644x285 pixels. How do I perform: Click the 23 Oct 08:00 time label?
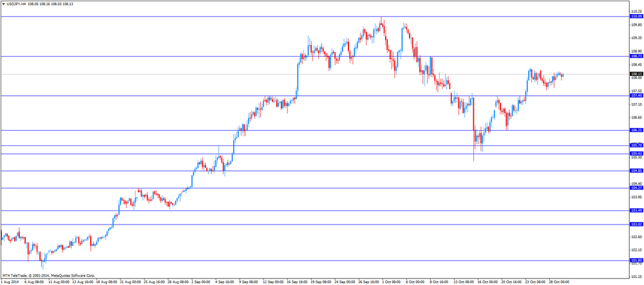pyautogui.click(x=536, y=282)
